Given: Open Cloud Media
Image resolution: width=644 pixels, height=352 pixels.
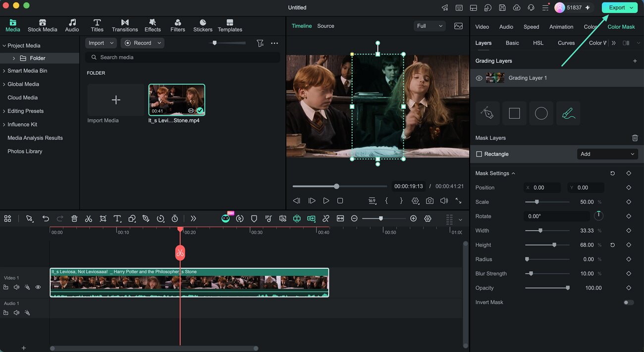Looking at the screenshot, I should 22,98.
